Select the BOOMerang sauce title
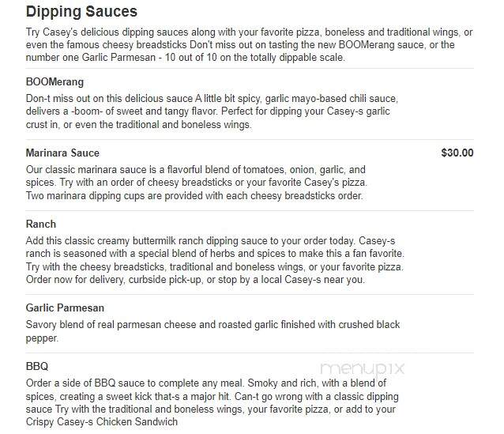 coord(55,81)
